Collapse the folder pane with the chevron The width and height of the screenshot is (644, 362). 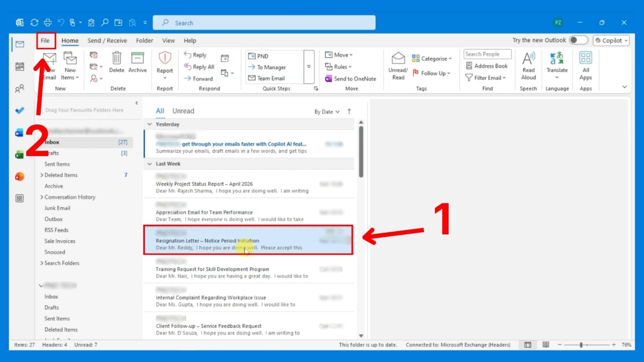tap(136, 102)
